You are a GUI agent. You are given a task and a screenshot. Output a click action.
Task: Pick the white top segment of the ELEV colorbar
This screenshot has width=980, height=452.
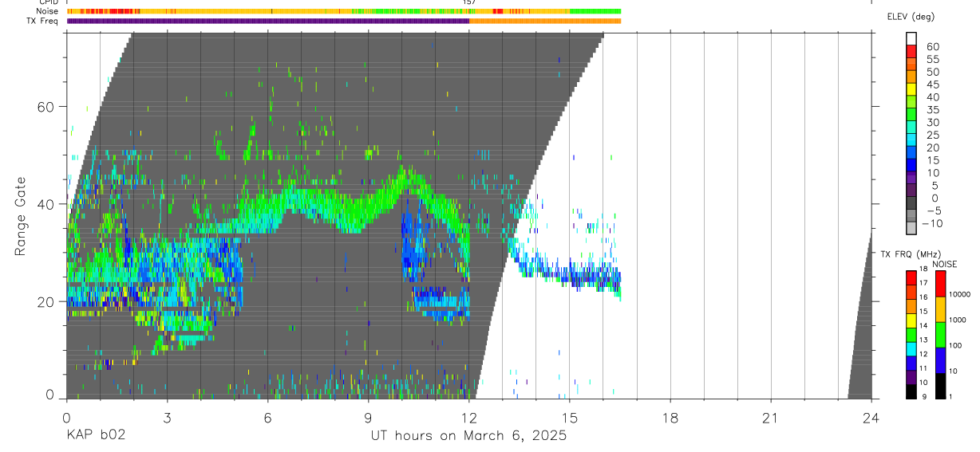coord(911,38)
